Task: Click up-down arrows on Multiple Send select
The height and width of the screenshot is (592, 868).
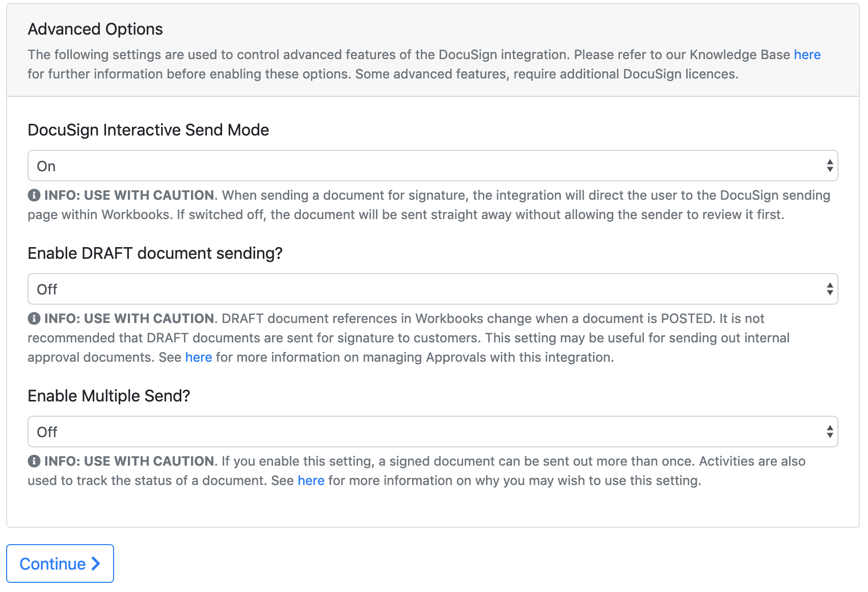Action: (x=830, y=432)
